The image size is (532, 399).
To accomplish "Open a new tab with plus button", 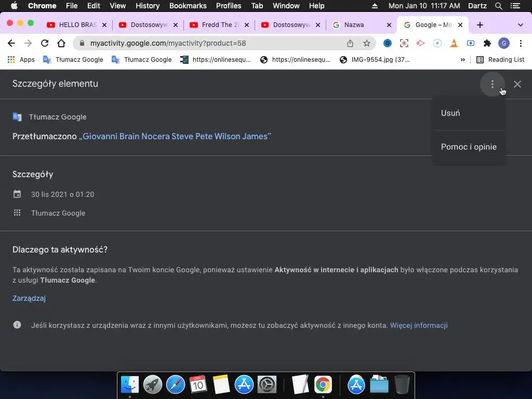I will point(480,25).
